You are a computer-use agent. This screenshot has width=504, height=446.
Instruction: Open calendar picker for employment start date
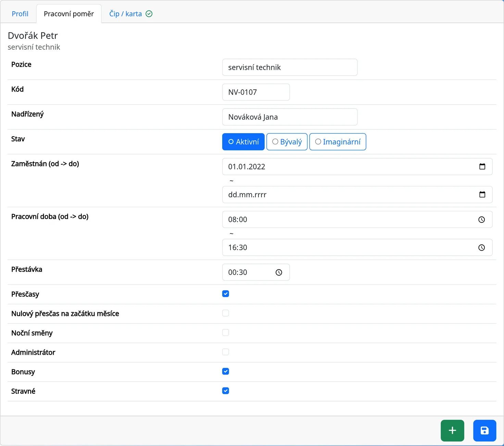(482, 167)
